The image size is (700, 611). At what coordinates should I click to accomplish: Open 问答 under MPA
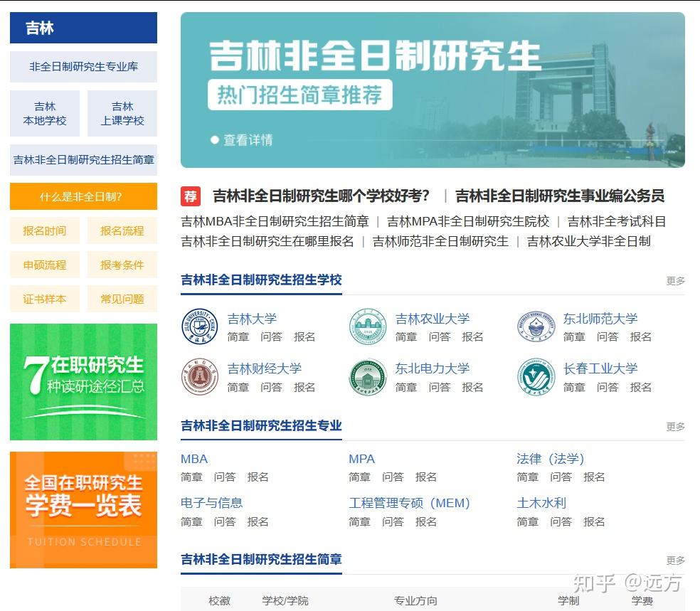click(393, 477)
